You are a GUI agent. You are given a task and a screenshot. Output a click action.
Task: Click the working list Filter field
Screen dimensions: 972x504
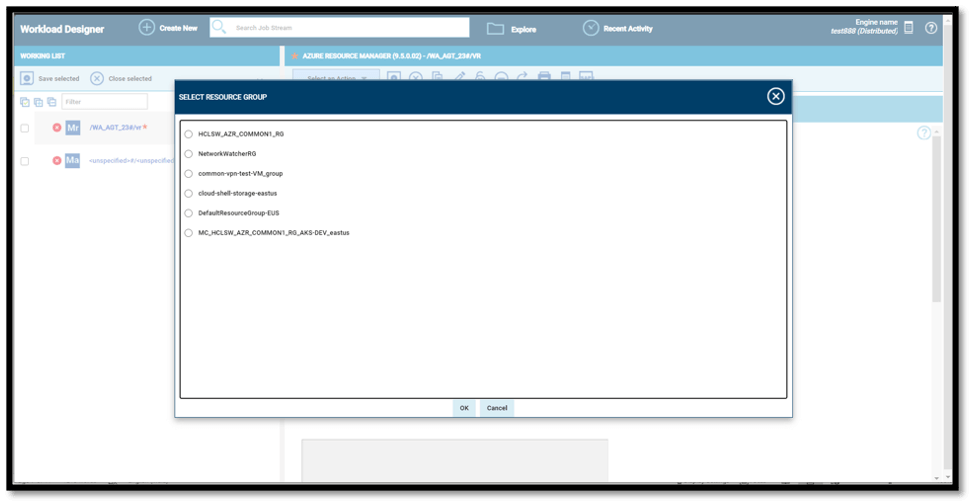[105, 102]
